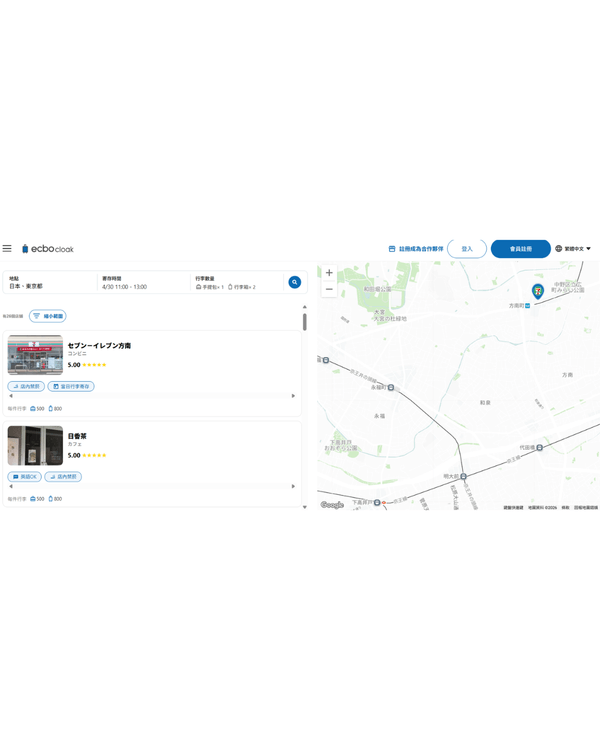Click the partner registration store icon
Screen dimensions: 600x750
coord(392,249)
